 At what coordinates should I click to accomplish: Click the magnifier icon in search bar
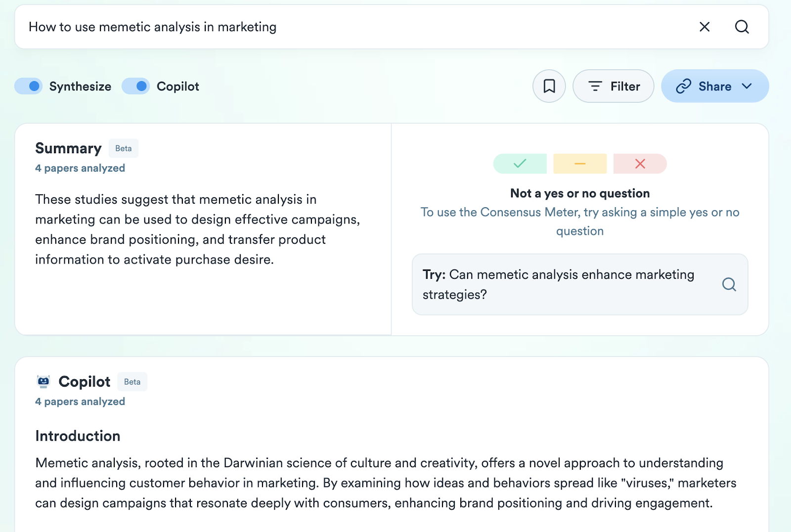[x=742, y=27]
